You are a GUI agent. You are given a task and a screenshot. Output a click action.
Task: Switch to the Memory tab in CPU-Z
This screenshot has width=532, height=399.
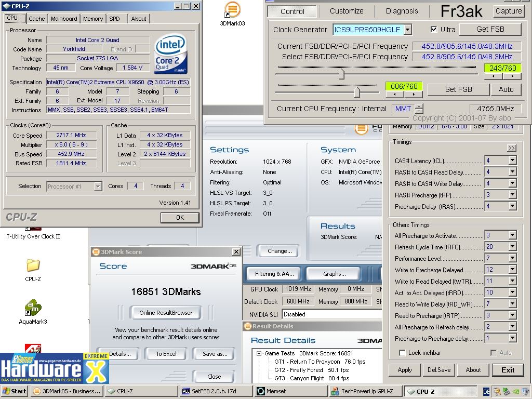click(93, 19)
